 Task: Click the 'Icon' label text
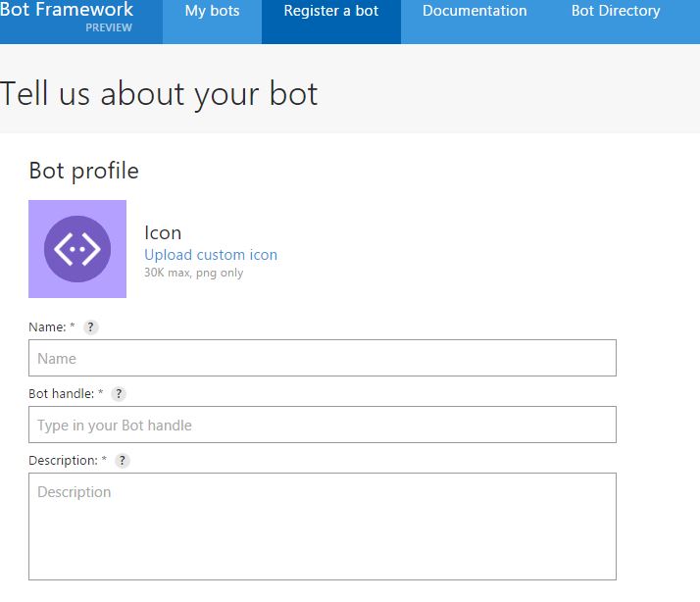(163, 232)
